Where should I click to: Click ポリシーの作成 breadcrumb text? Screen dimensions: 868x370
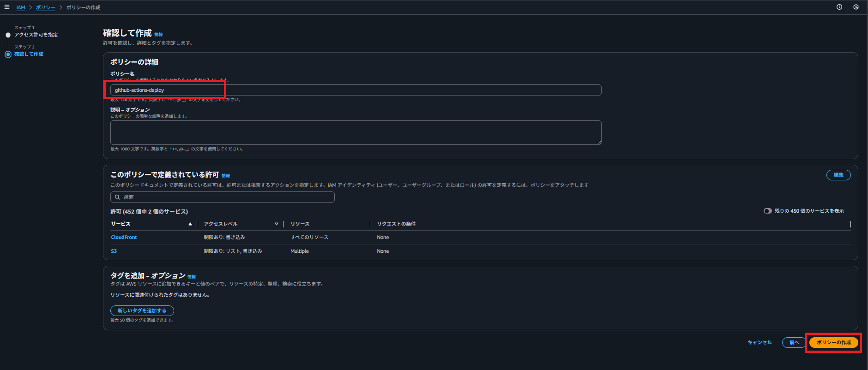coord(83,7)
